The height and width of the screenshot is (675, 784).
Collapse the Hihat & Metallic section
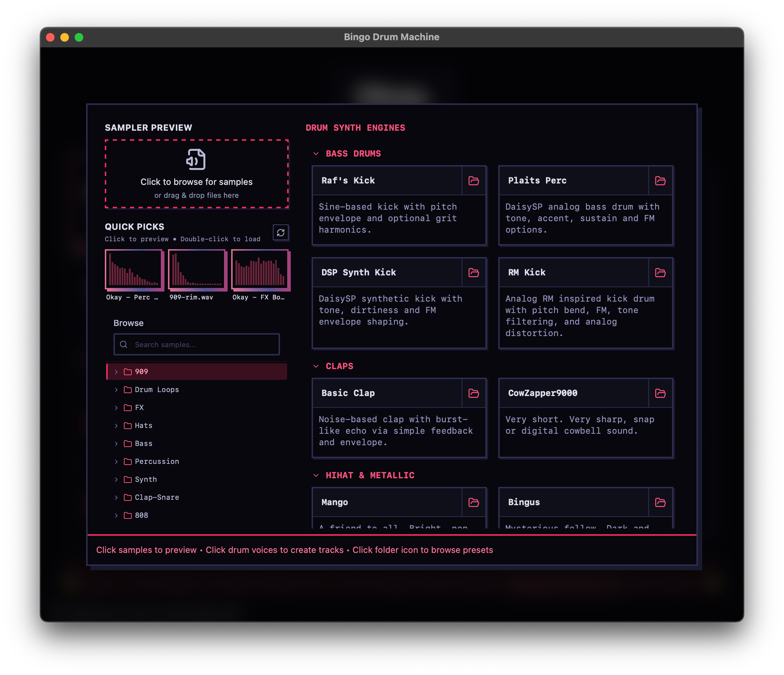pos(316,476)
